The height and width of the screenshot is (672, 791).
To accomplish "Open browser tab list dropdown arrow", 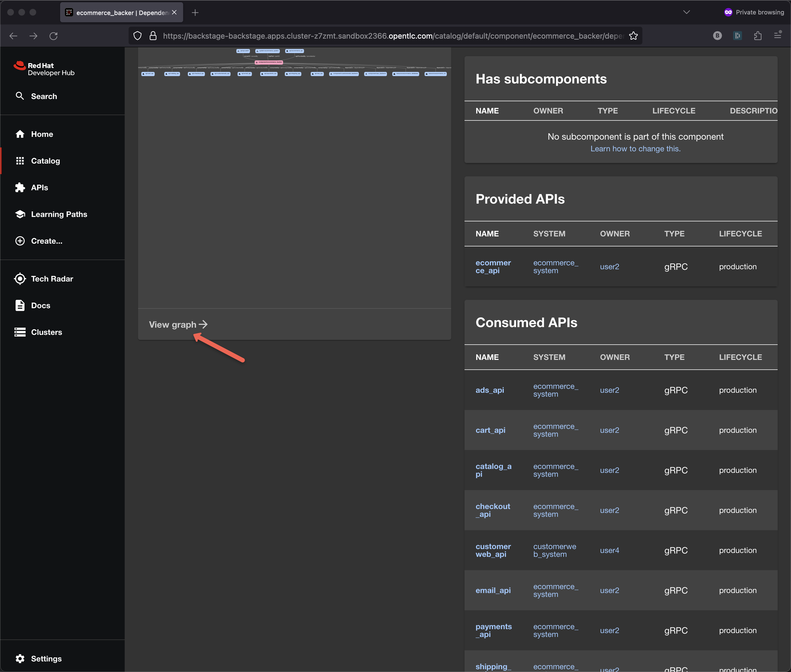I will tap(686, 12).
